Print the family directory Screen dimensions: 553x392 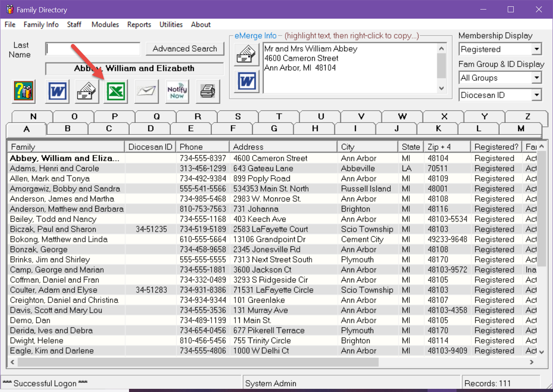[x=207, y=91]
